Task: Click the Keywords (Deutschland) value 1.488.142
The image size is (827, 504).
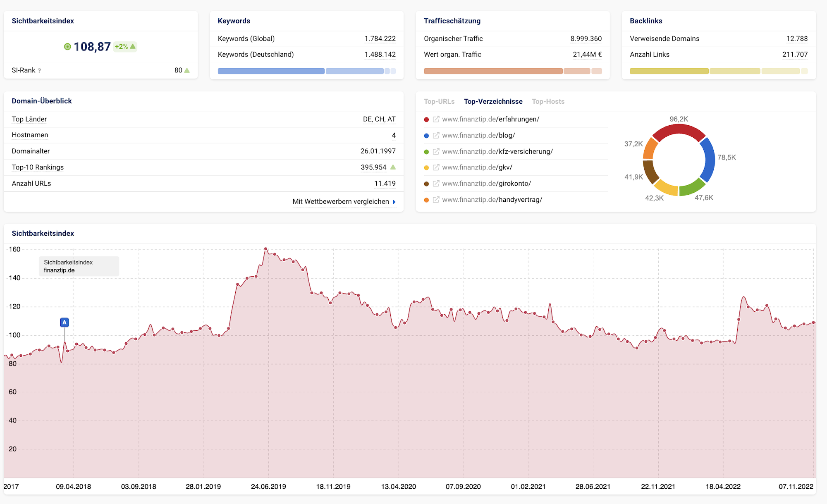Action: (x=380, y=55)
